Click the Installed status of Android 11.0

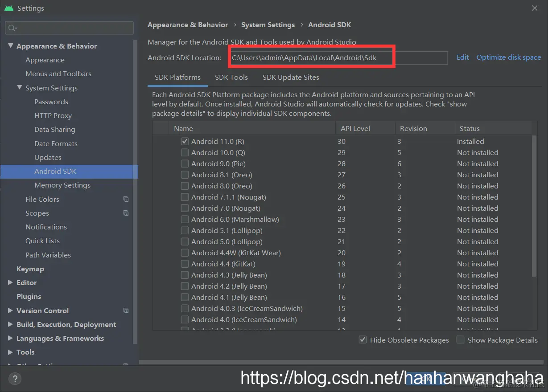pos(470,141)
